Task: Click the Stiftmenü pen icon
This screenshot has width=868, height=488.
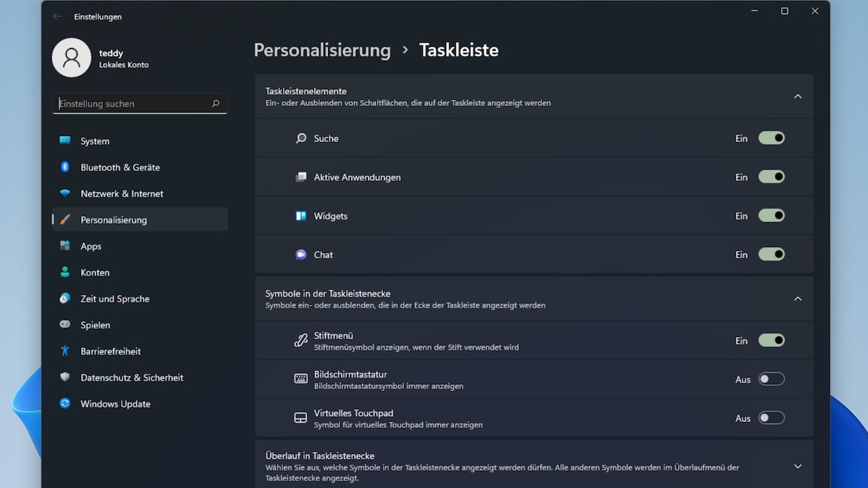Action: tap(301, 340)
